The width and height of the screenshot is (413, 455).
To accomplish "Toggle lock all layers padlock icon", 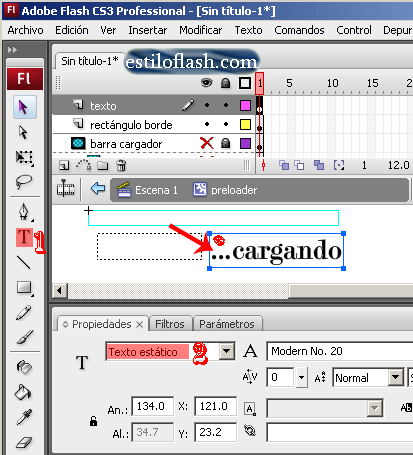I will (226, 83).
